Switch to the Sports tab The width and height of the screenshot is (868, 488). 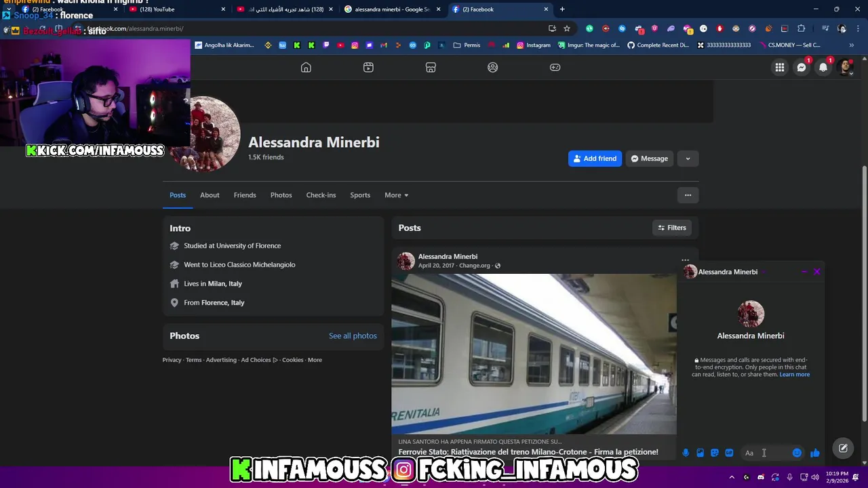click(360, 195)
